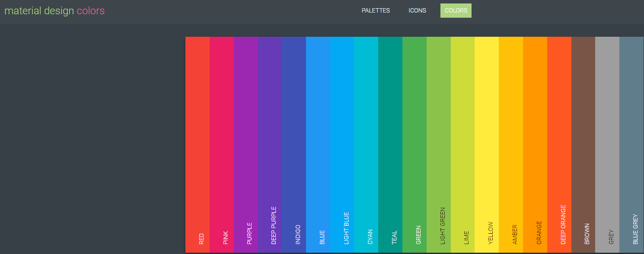This screenshot has width=644, height=254.
Task: Select the TEAL color column
Action: click(390, 145)
